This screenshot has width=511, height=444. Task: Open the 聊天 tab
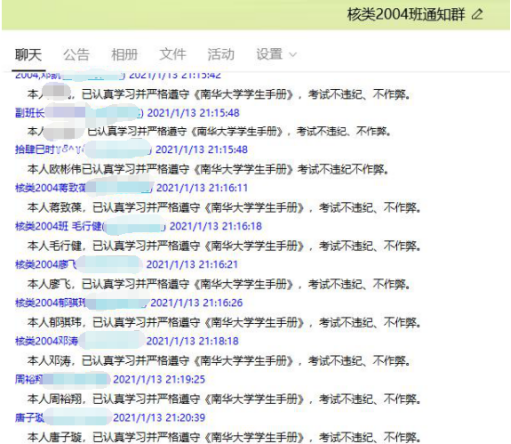[x=28, y=55]
